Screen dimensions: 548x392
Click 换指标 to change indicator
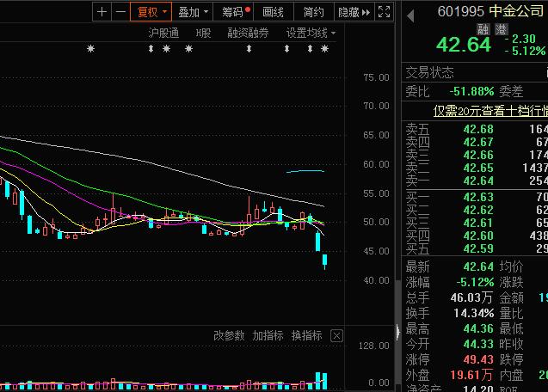307,336
